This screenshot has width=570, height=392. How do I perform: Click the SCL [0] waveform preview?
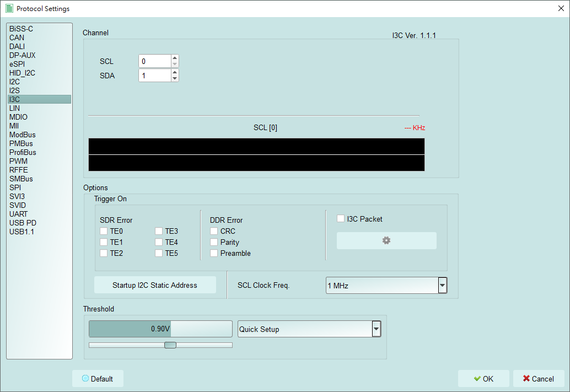(257, 154)
